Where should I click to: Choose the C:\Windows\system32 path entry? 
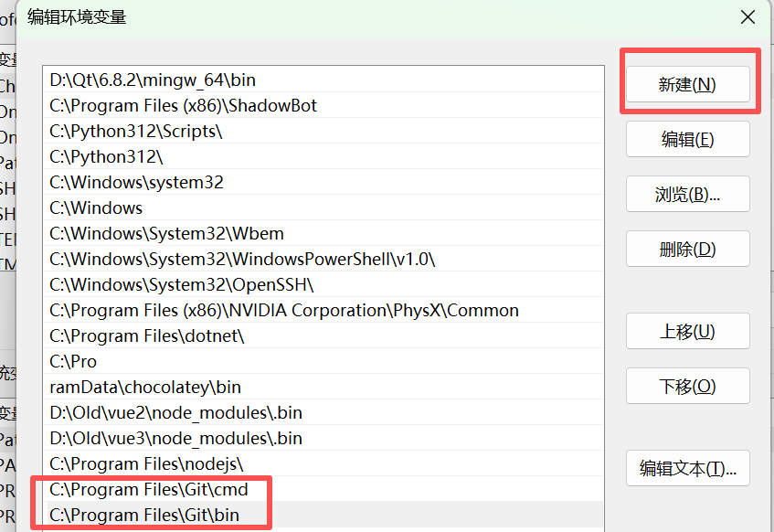pyautogui.click(x=136, y=183)
